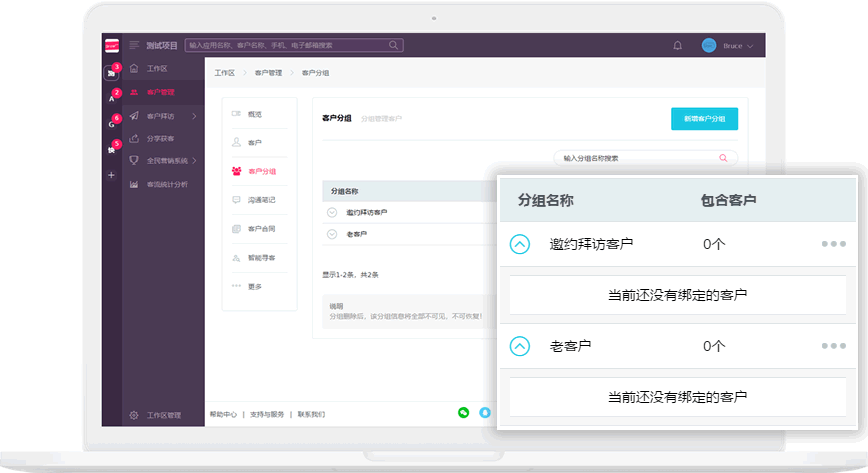The image size is (868, 473).
Task: Click the 输入分组名称搜索 input field
Action: point(635,158)
